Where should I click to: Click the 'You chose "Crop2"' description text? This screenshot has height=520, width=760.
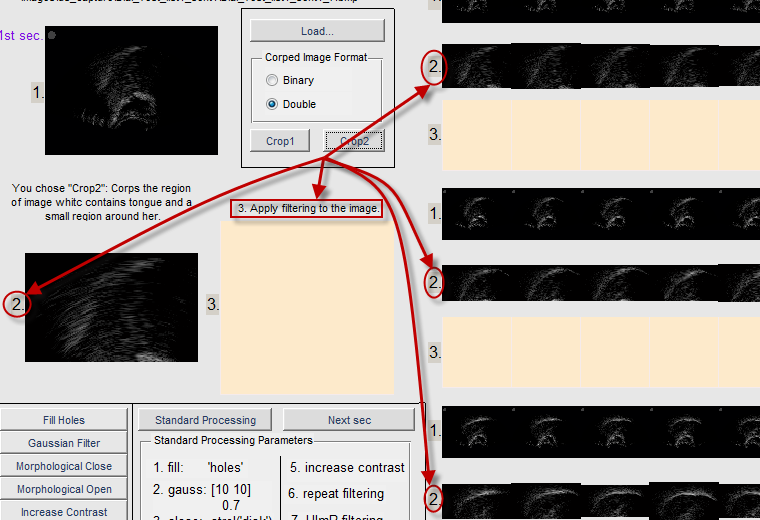tap(101, 202)
